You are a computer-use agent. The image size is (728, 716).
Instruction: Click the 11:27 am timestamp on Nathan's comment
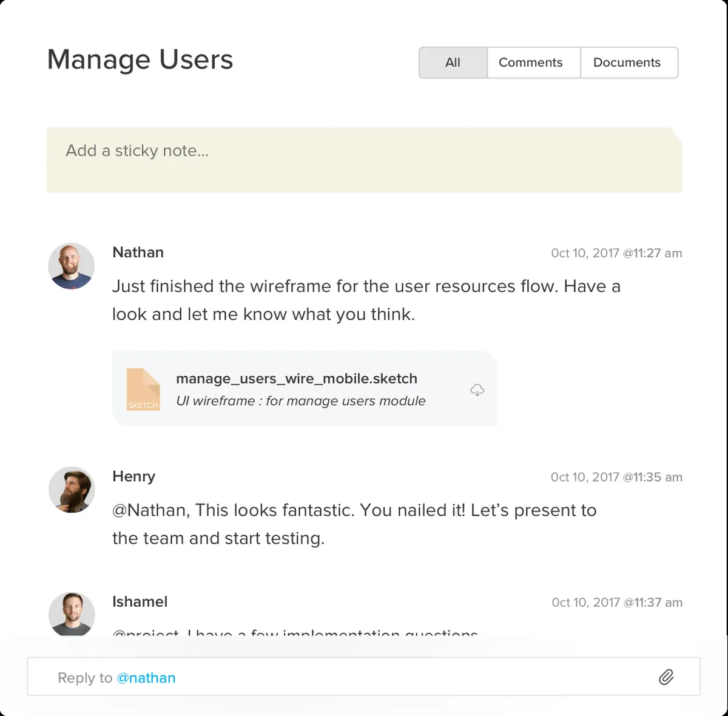[x=616, y=253]
